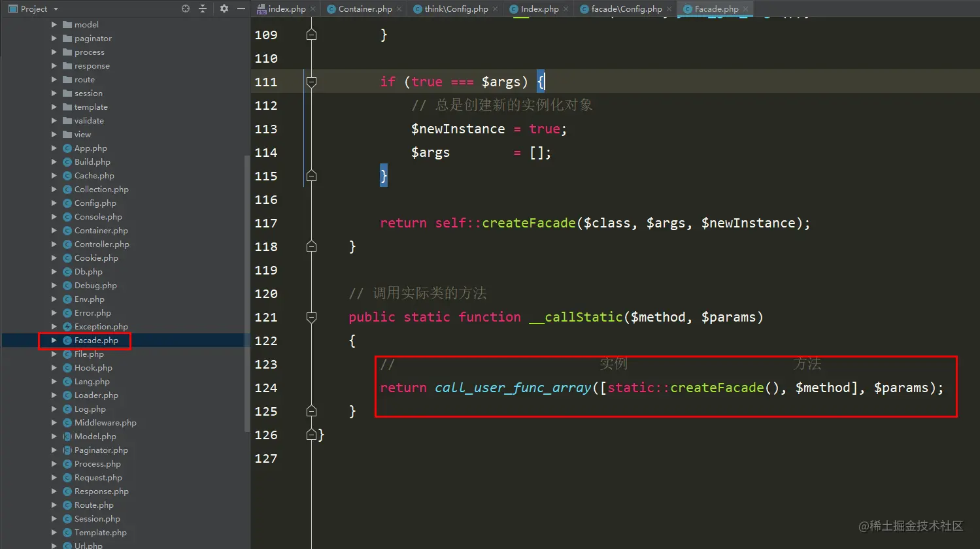Toggle code fold marker on line 115

(311, 176)
